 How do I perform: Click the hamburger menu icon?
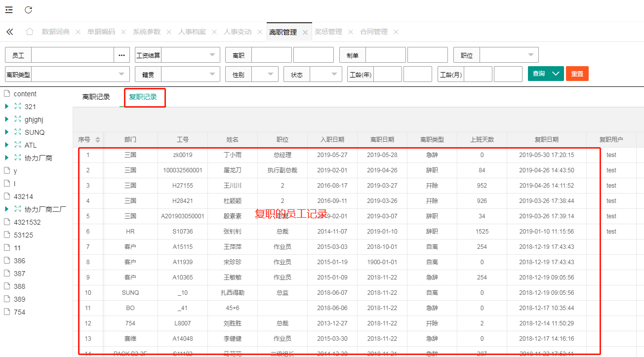pos(9,10)
